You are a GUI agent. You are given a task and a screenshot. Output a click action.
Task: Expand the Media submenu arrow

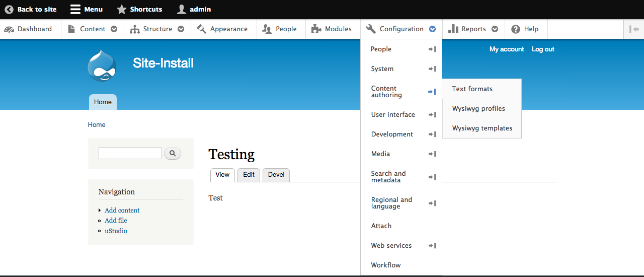(432, 154)
